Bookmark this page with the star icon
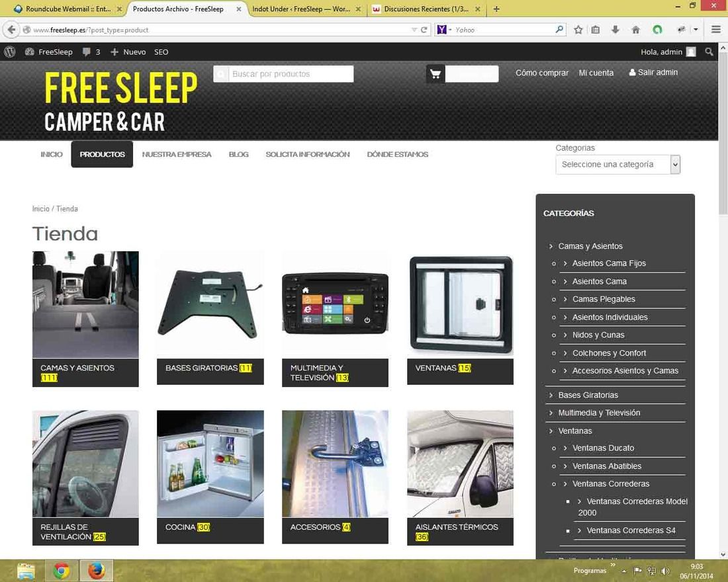The image size is (728, 582). (578, 30)
